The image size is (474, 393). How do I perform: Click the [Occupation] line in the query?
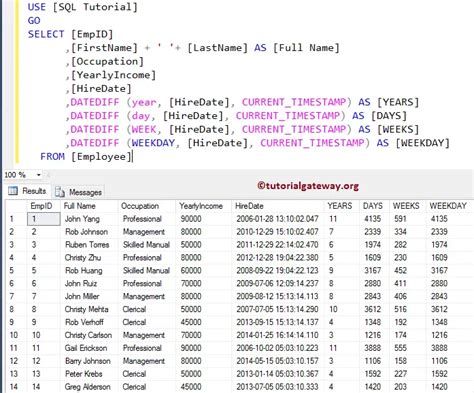104,61
